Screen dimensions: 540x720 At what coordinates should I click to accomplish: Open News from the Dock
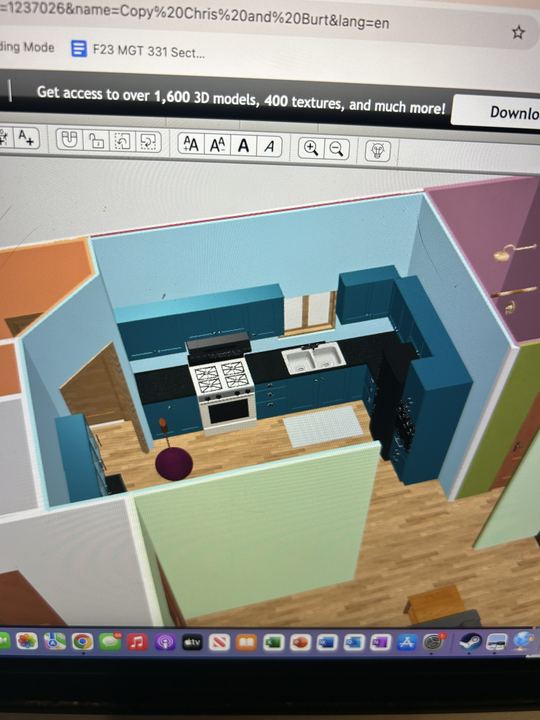[219, 643]
